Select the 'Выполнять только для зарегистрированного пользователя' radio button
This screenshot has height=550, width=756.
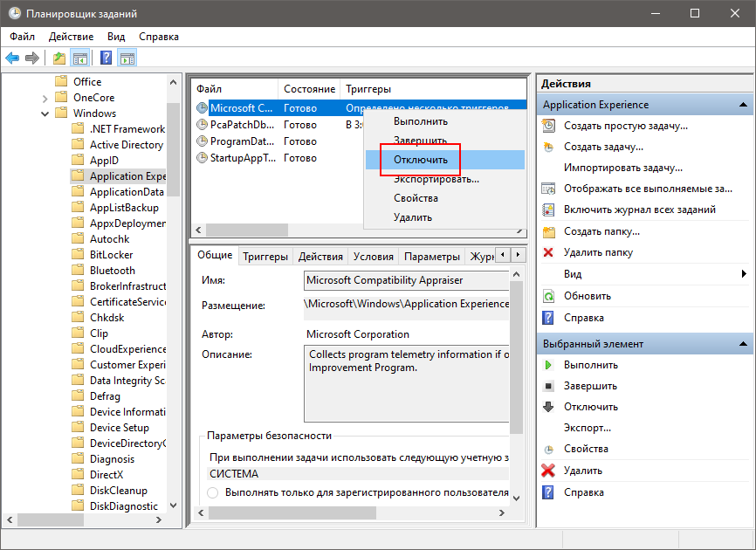213,492
